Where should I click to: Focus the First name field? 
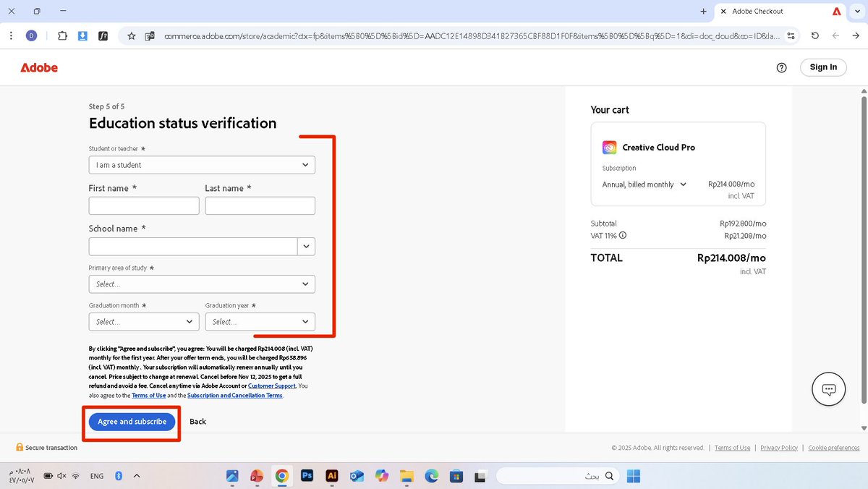[x=144, y=205]
